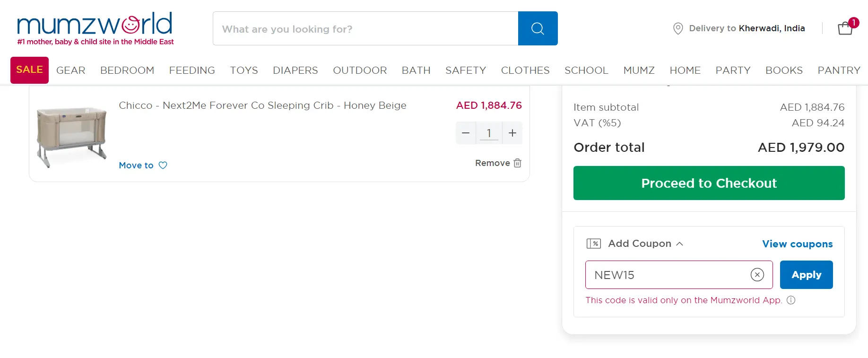Click the mumzworld logo
This screenshot has height=358, width=868.
point(95,28)
